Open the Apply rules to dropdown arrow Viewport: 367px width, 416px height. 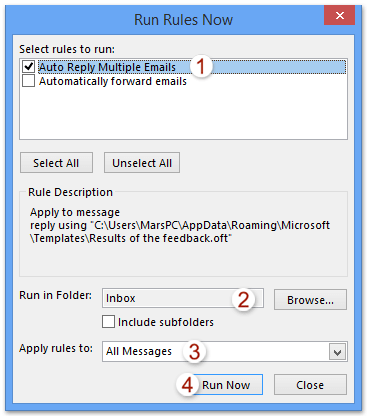(338, 352)
